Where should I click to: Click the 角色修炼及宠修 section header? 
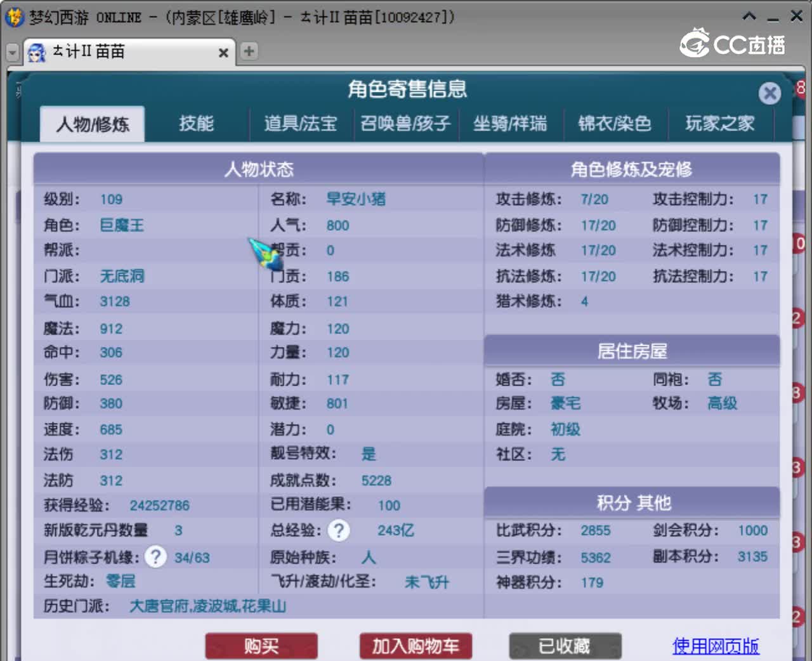tap(632, 169)
